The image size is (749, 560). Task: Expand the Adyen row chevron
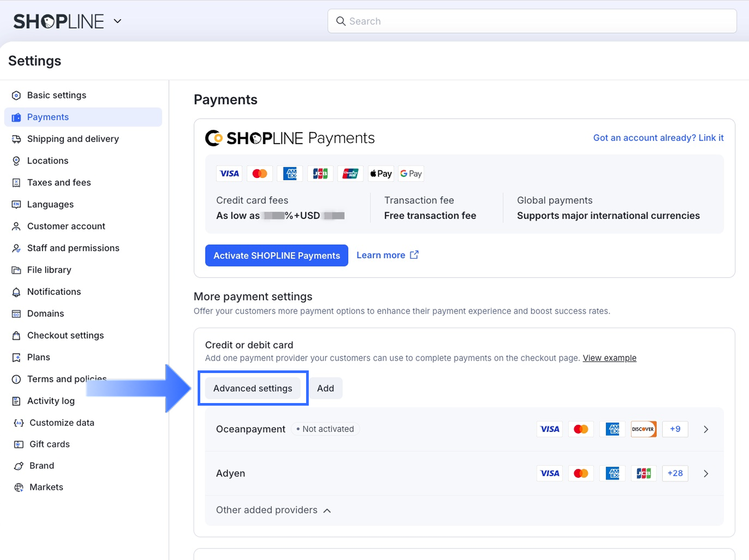click(706, 474)
